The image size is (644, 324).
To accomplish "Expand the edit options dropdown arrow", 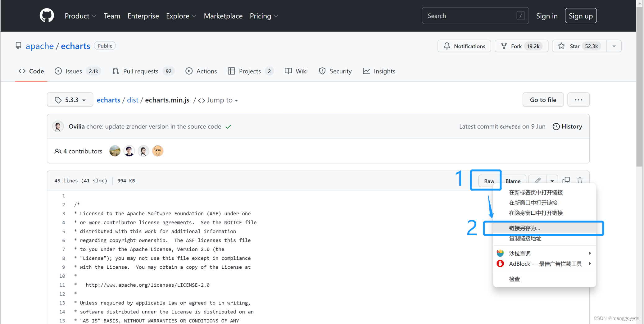I will [552, 181].
